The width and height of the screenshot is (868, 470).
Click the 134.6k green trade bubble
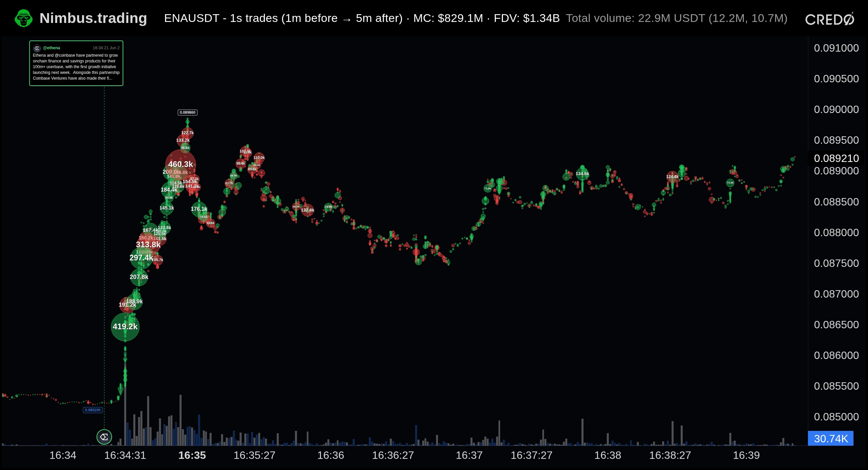582,174
